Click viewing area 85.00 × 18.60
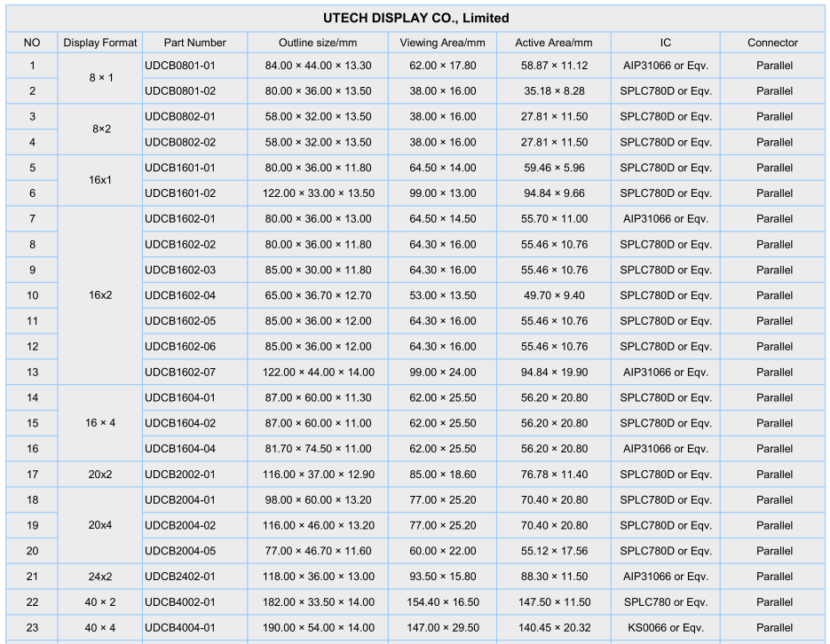This screenshot has width=830, height=644. [x=443, y=475]
